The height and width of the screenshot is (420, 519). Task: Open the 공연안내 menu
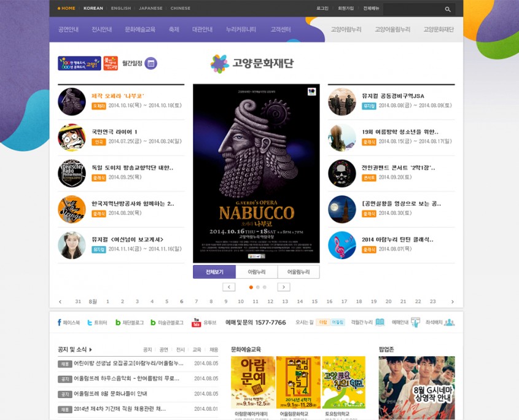(x=69, y=29)
